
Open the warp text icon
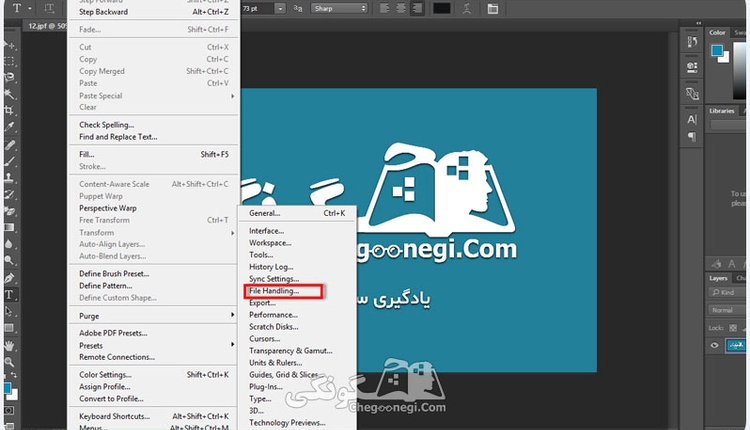click(x=467, y=8)
